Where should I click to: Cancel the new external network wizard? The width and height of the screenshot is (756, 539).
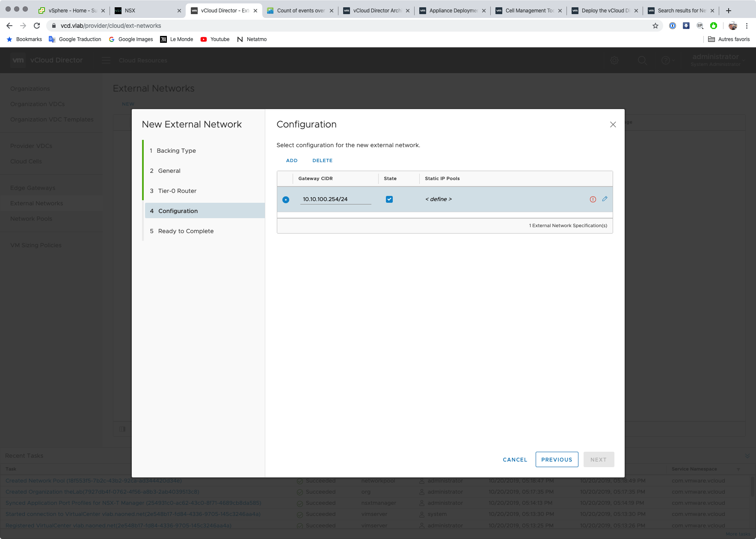[515, 459]
